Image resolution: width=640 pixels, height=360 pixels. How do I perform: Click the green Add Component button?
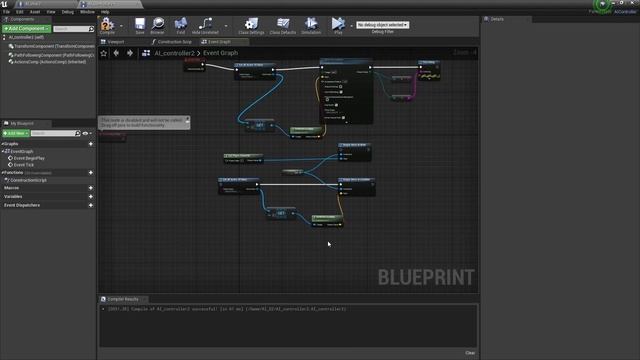(x=26, y=29)
